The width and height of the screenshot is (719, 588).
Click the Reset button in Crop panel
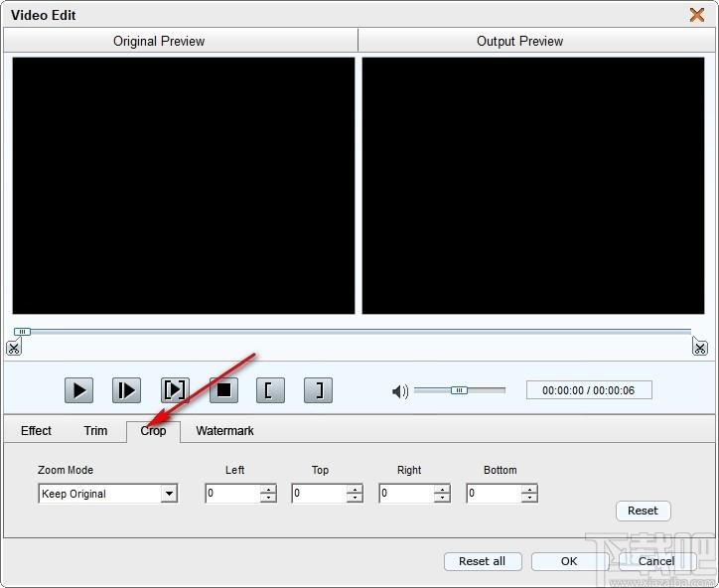[643, 511]
